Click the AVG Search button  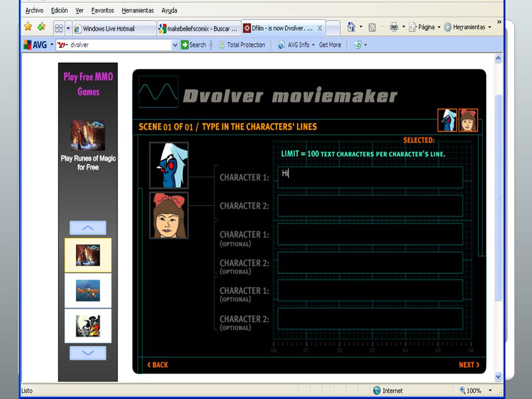193,45
